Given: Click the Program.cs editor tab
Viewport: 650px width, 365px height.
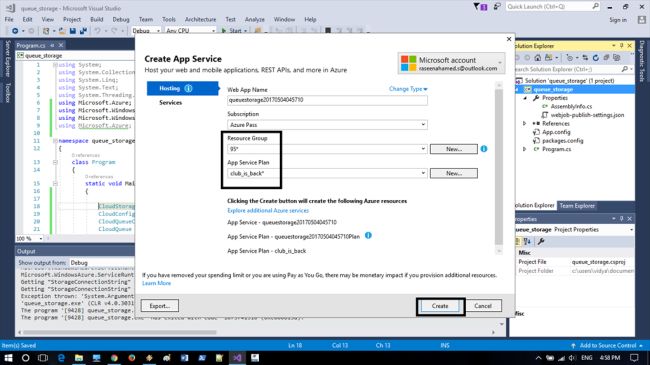Looking at the screenshot, I should (31, 45).
